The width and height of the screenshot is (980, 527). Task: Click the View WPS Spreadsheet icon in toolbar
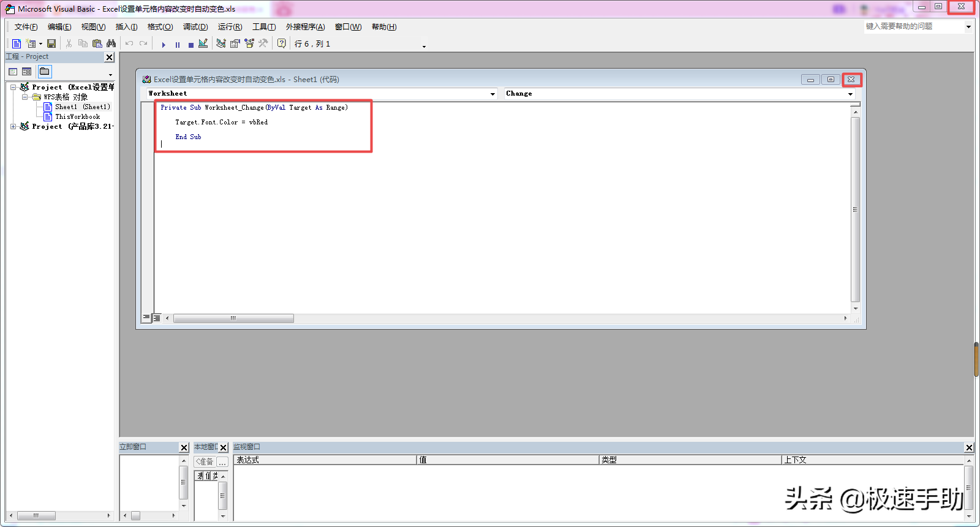[17, 44]
